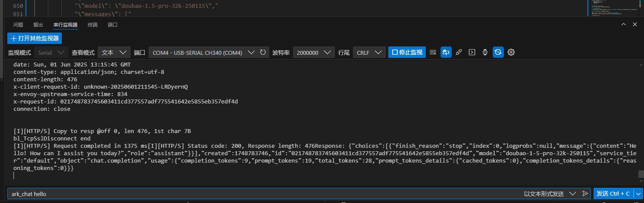The width and height of the screenshot is (644, 203).
Task: Click the 打开其他监视器 button
Action: 34,38
